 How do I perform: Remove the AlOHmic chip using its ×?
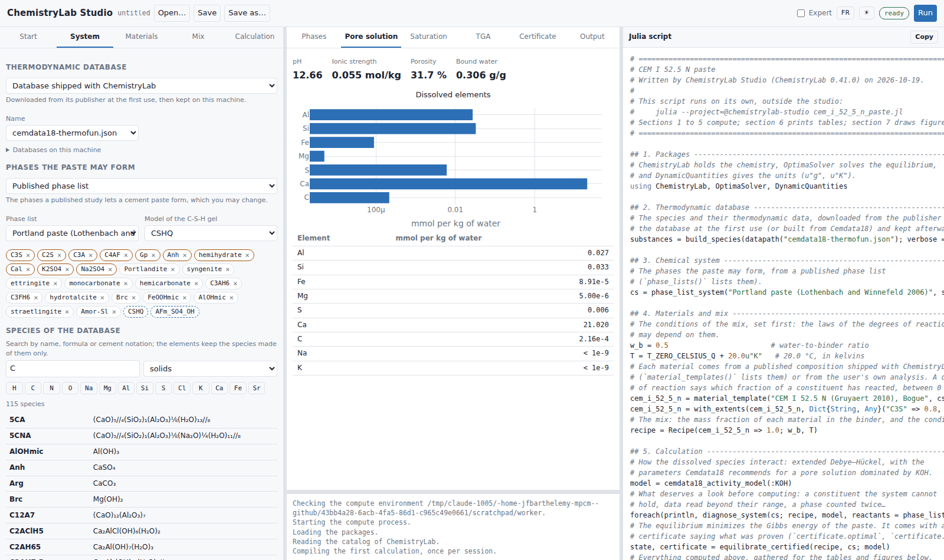231,298
